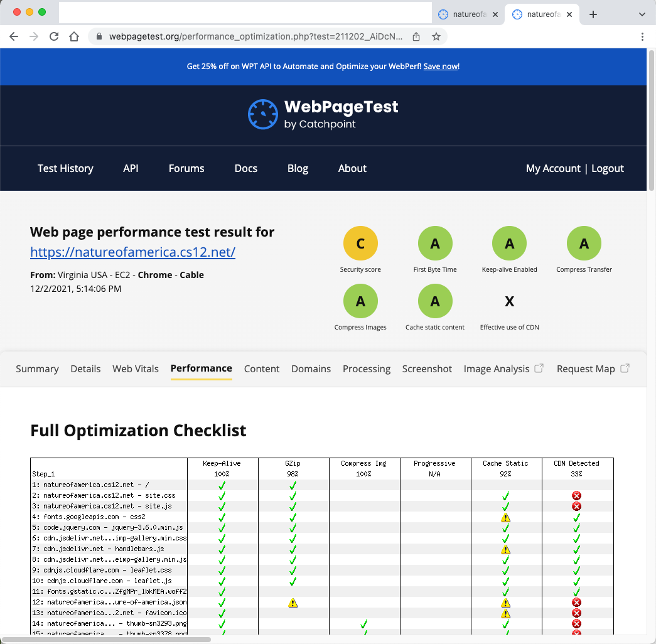Reload the page with refresh icon
656x644 pixels.
point(54,36)
